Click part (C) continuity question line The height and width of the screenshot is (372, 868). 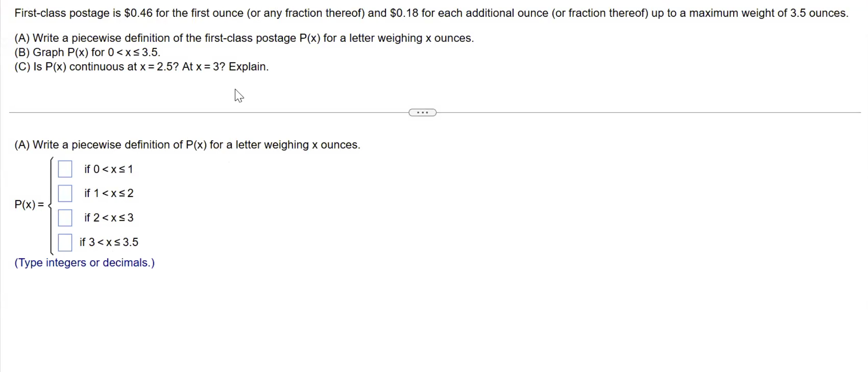[x=142, y=67]
